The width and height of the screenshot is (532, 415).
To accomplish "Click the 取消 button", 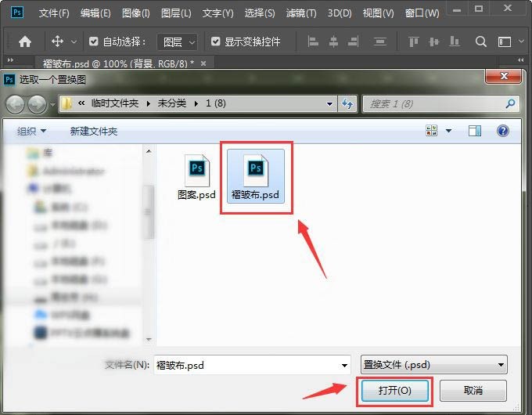I will (473, 391).
